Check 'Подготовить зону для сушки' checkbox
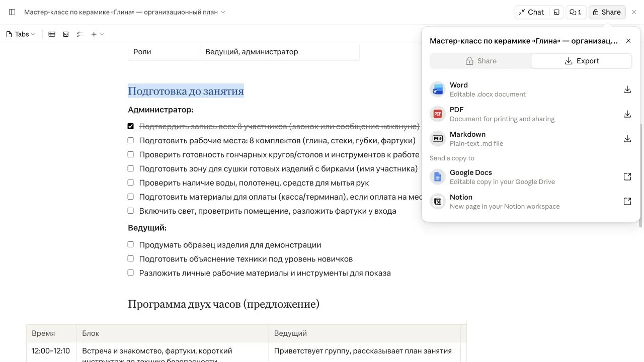The height and width of the screenshot is (362, 644). point(131,168)
